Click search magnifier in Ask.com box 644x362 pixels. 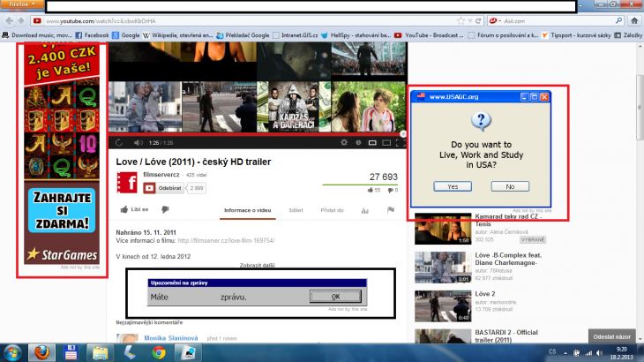[618, 20]
